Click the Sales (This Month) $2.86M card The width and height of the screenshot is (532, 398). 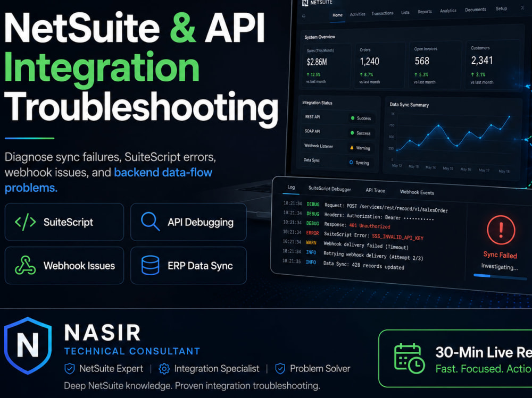click(x=326, y=66)
